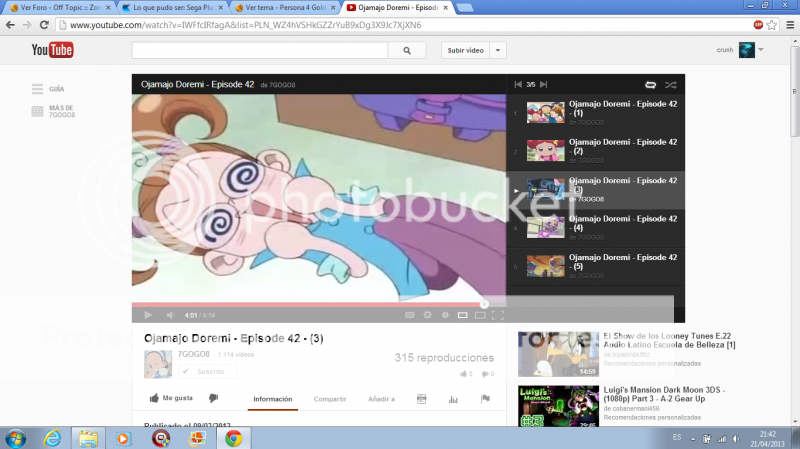
Task: Open the transcript icon tab
Action: click(x=421, y=399)
